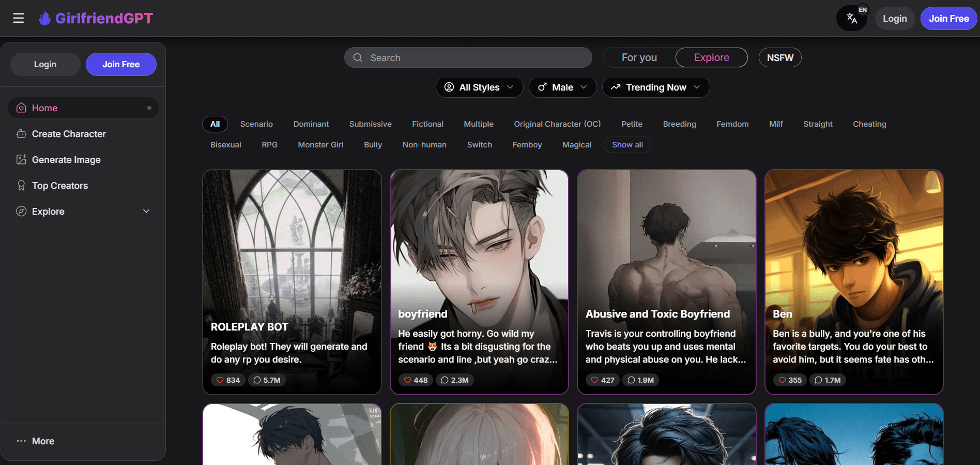Viewport: 980px width, 465px height.
Task: Click the magnifier icon in search bar
Action: point(358,57)
